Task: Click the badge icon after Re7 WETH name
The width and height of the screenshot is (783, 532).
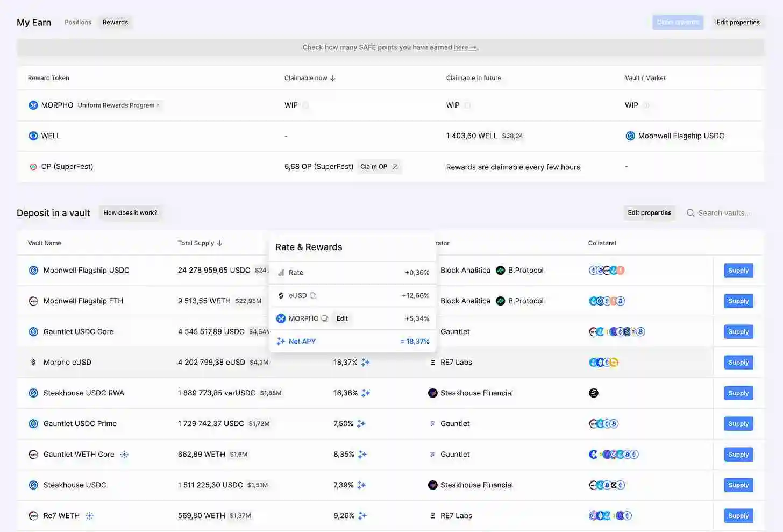Action: click(90, 516)
